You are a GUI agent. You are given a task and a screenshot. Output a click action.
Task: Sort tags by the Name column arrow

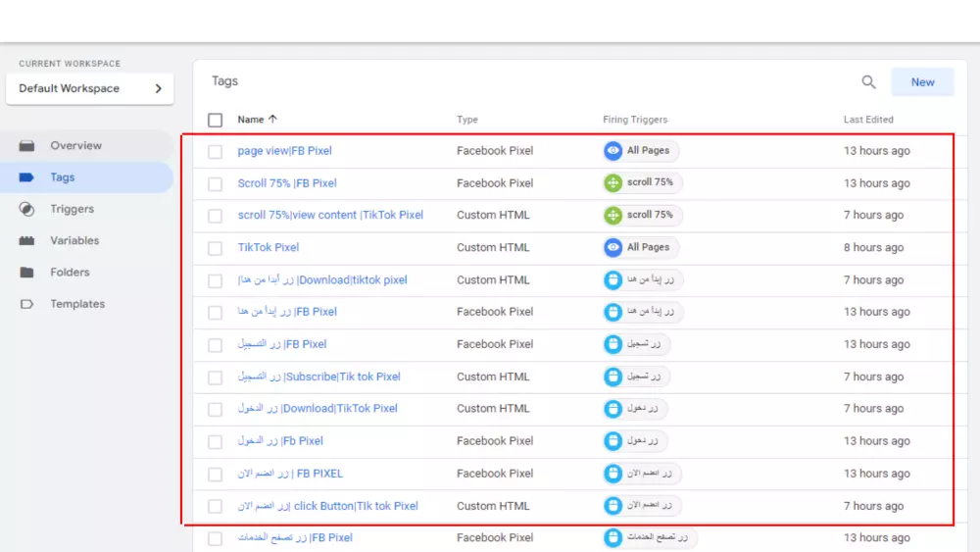272,120
